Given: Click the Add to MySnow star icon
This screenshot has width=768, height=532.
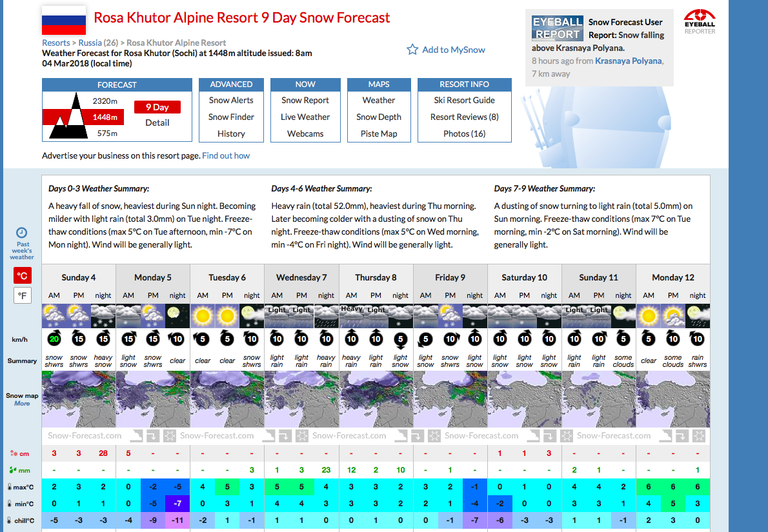Looking at the screenshot, I should [x=412, y=50].
